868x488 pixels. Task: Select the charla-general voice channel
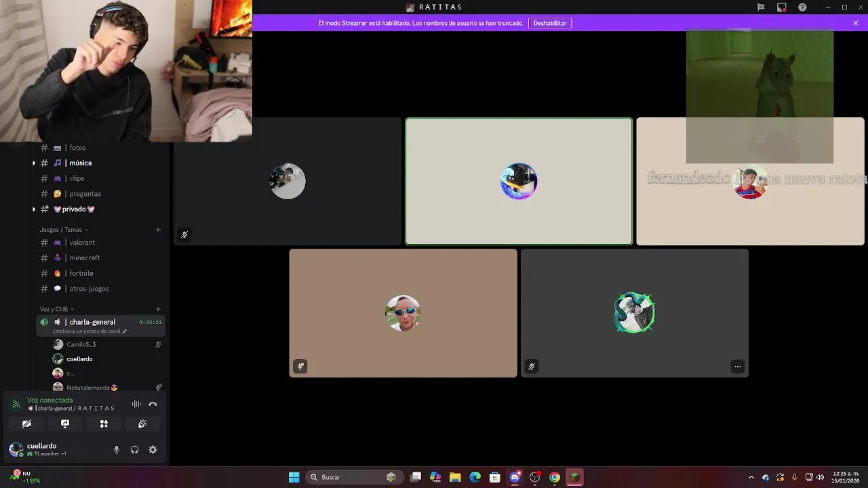(x=100, y=326)
